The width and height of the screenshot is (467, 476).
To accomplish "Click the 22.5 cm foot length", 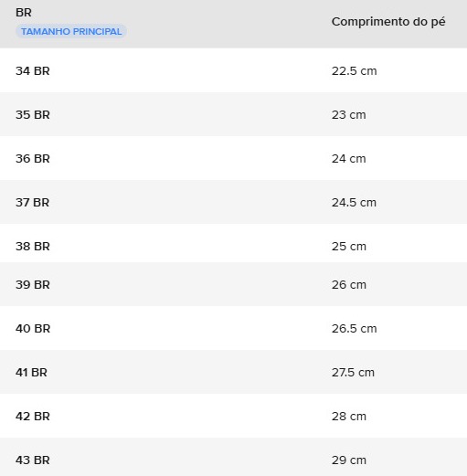I will tap(355, 71).
